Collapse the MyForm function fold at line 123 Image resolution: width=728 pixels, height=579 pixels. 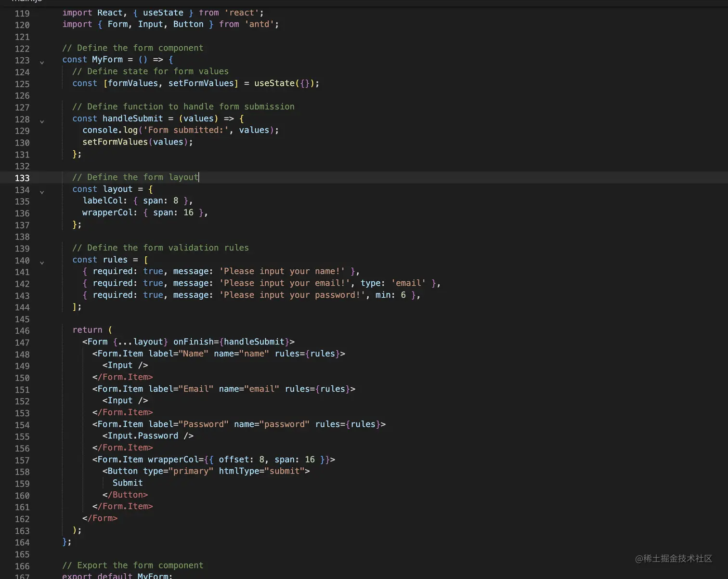(42, 62)
